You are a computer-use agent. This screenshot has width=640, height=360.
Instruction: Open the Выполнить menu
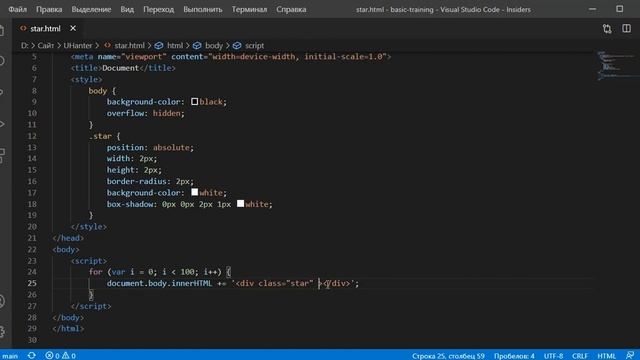pyautogui.click(x=202, y=9)
